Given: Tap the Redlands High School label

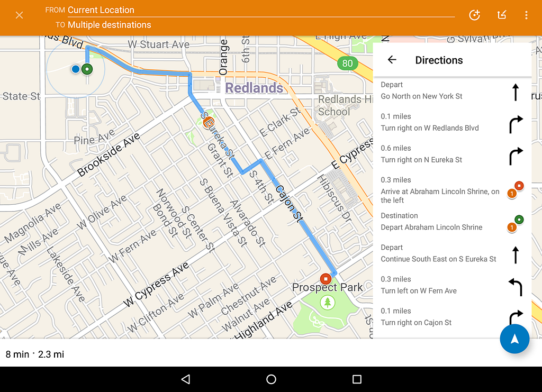Looking at the screenshot, I should (345, 105).
